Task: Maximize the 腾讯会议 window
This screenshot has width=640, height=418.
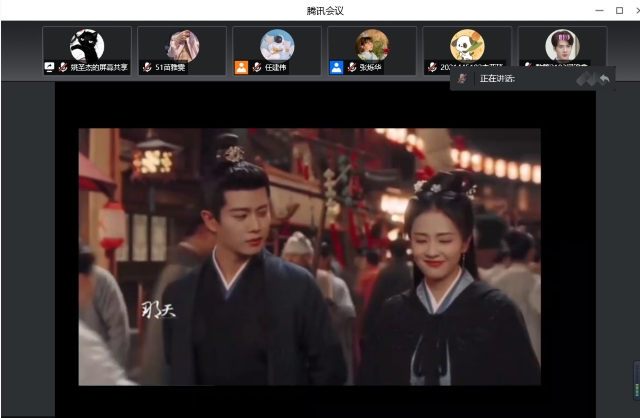Action: coord(619,11)
